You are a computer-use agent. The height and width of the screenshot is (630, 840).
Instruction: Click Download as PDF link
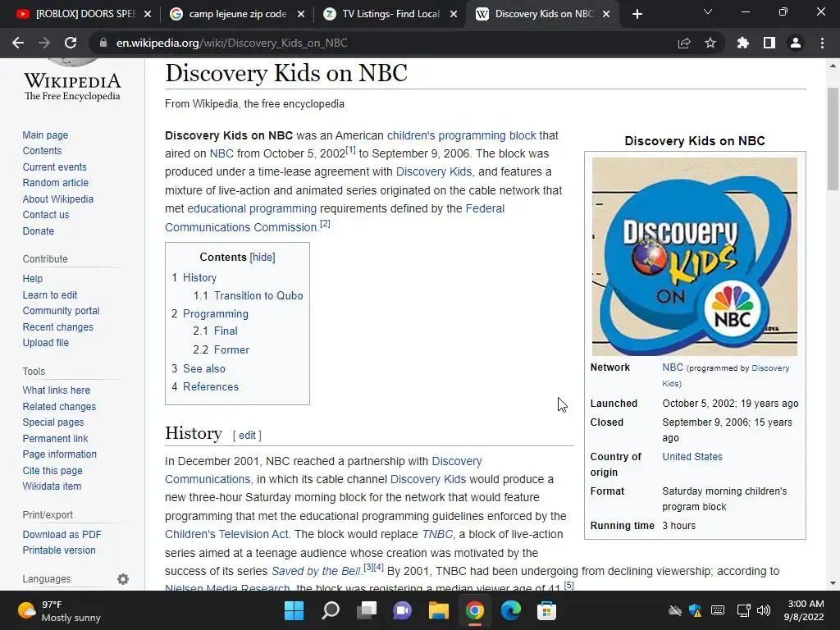pyautogui.click(x=62, y=535)
